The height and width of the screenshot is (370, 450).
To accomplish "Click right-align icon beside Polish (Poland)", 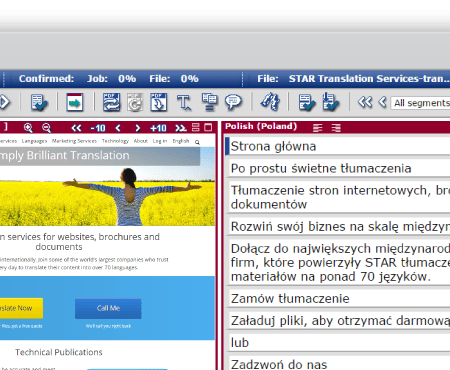I will 336,128.
